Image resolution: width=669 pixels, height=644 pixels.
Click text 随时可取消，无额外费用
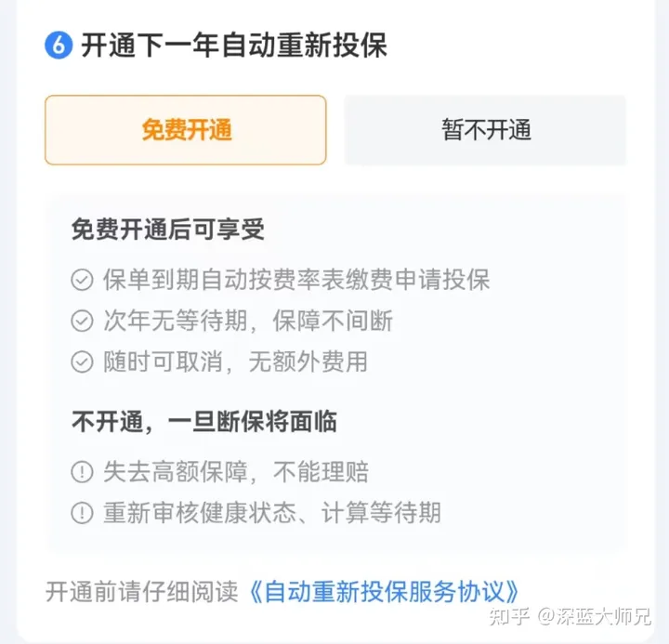click(235, 361)
